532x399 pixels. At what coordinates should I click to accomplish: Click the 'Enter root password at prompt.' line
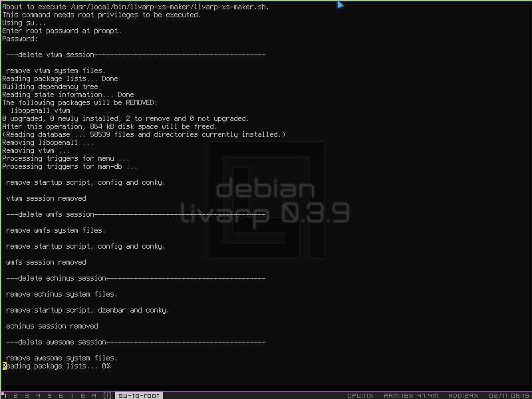pos(62,31)
